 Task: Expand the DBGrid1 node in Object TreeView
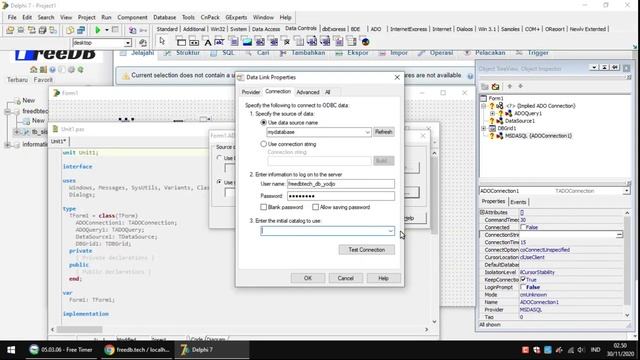coord(484,128)
